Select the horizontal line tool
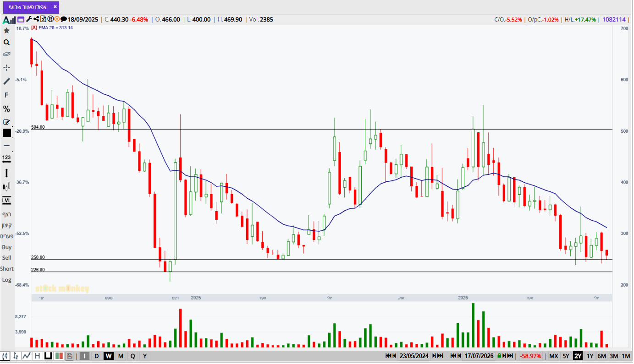This screenshot has width=634, height=364. 6,146
